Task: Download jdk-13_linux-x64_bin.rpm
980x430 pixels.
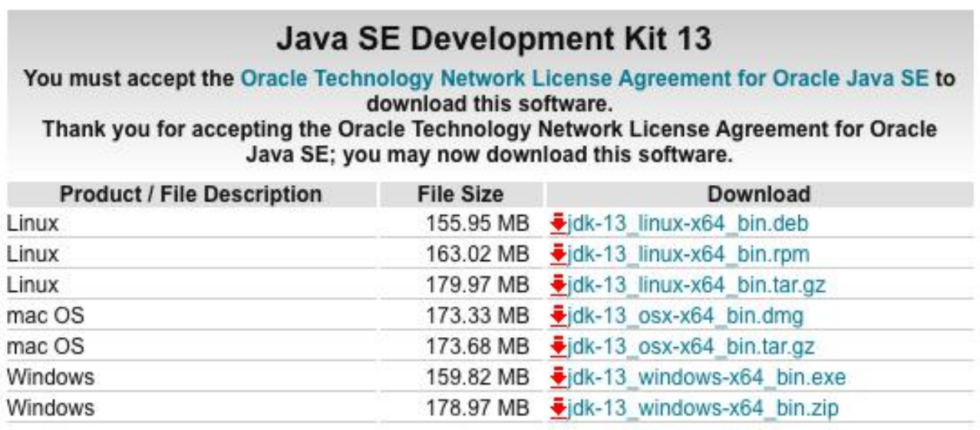Action: pyautogui.click(x=688, y=254)
